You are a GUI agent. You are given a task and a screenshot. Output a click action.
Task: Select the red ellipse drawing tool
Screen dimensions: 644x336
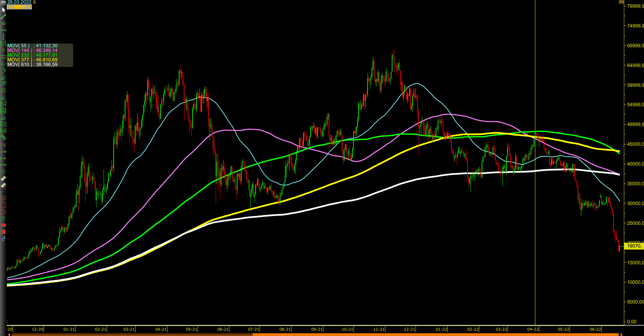tap(3, 198)
